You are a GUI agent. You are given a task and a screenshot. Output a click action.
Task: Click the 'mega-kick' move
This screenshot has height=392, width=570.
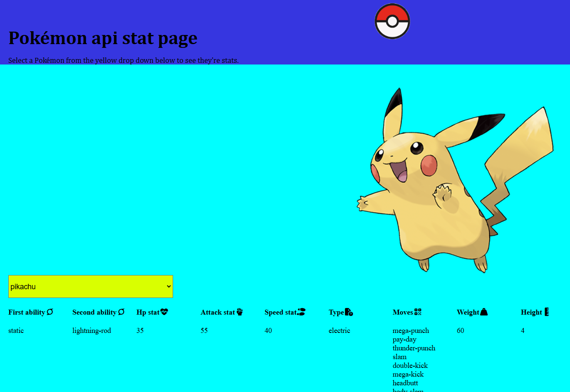[x=408, y=374]
